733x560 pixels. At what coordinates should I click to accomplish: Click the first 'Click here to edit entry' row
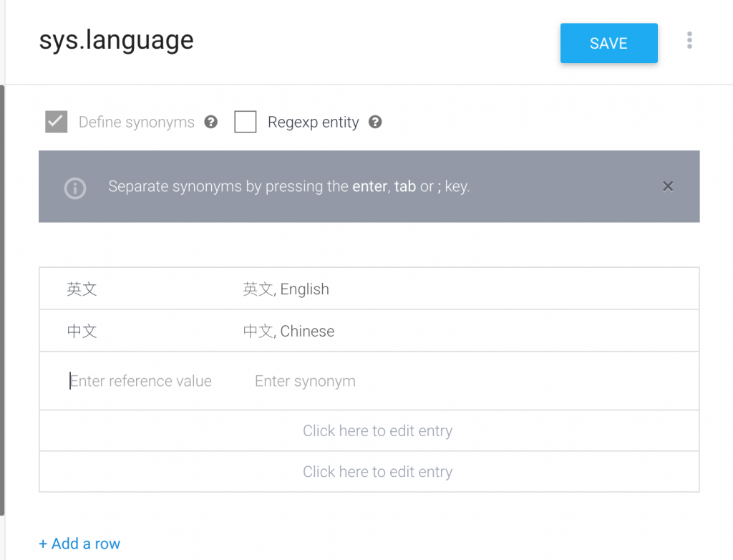coord(377,431)
